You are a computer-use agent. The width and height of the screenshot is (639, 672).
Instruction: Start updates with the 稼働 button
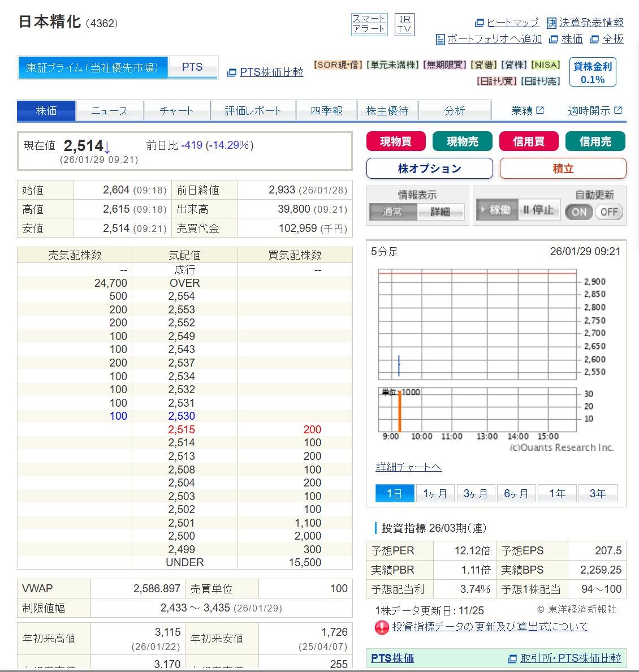pos(497,209)
